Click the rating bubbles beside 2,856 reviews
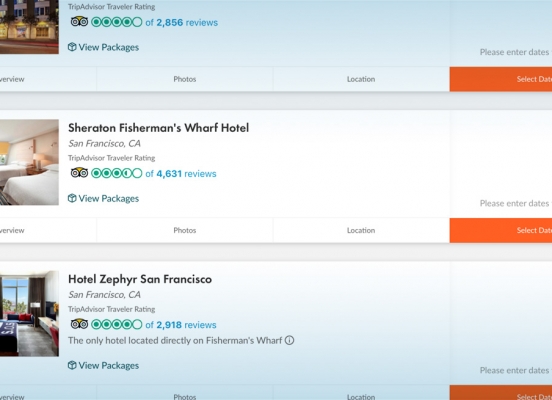552x400 pixels. point(117,22)
